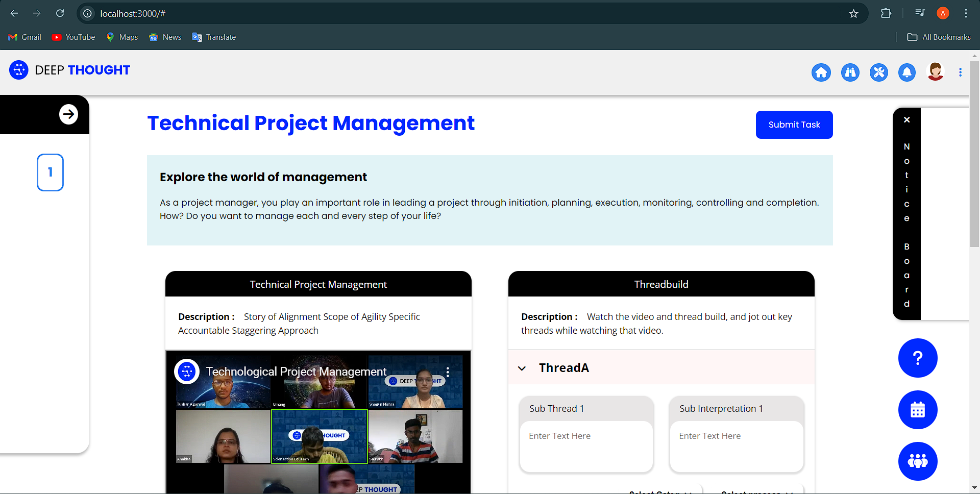Click the video title 'Technological Project Management'
The height and width of the screenshot is (494, 980).
[296, 372]
